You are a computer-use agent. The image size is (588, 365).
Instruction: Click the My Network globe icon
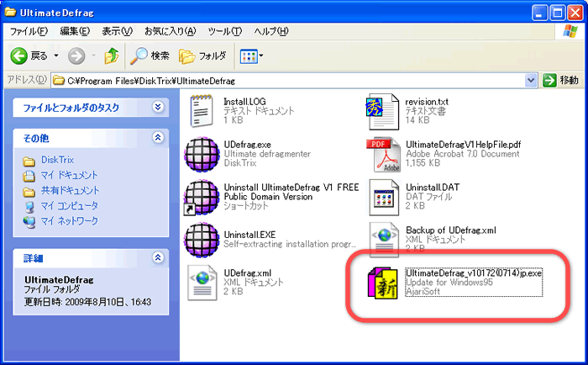[29, 222]
